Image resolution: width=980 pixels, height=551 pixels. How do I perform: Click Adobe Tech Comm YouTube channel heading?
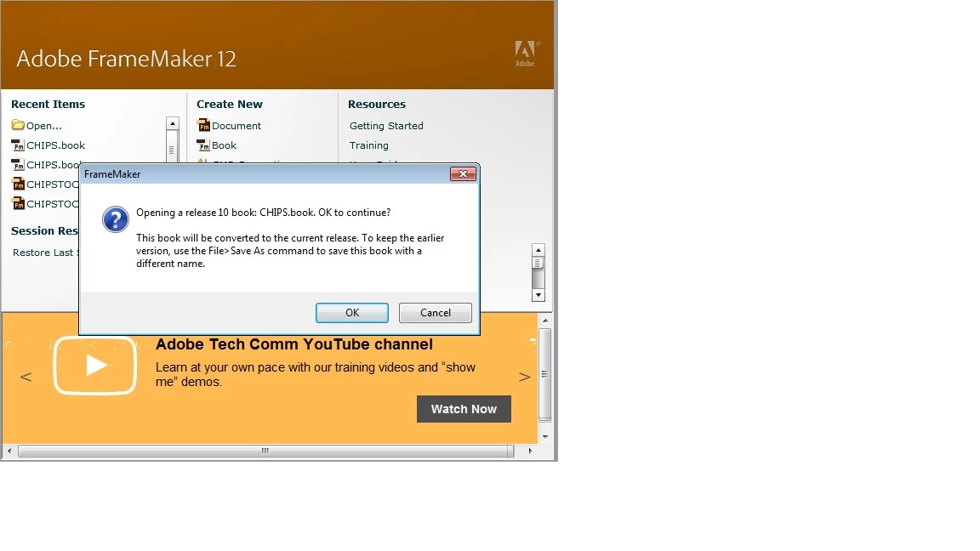[293, 344]
